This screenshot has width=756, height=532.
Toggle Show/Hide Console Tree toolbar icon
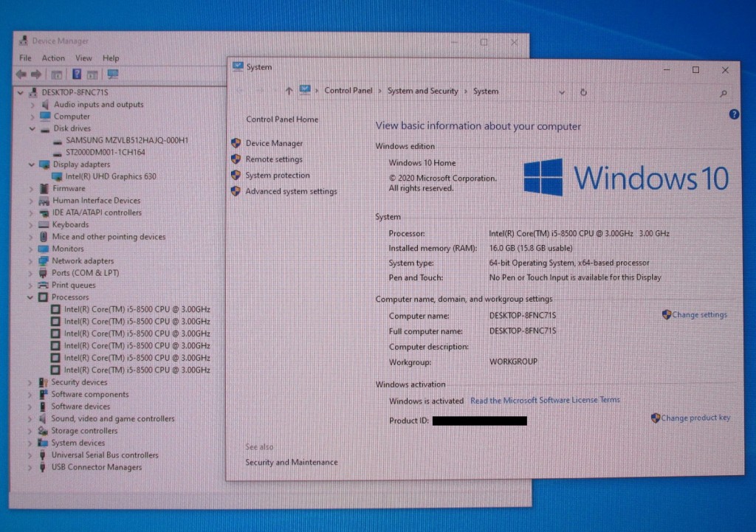coord(56,75)
